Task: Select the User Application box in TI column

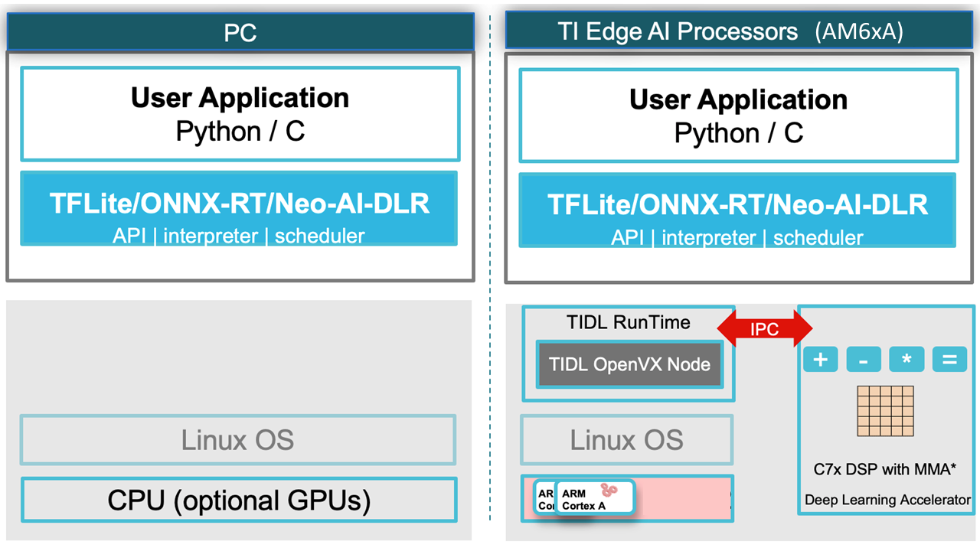Action: click(x=739, y=116)
